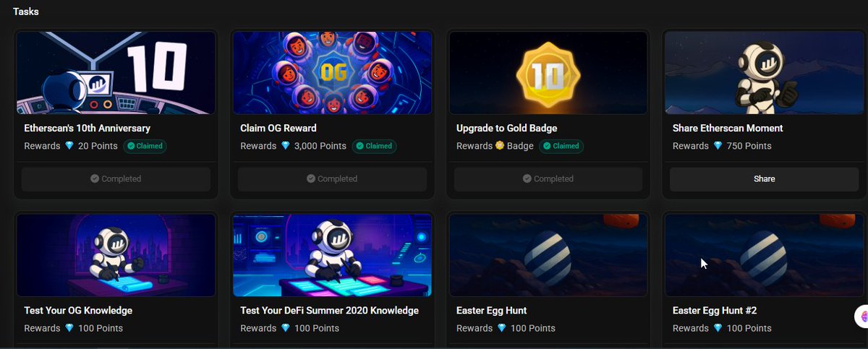Open the Share Etherscan Moment robot thumbnail

[x=765, y=73]
